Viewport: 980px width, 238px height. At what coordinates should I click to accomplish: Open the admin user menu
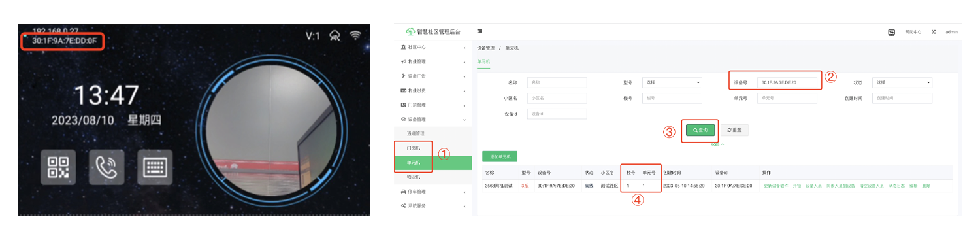coord(951,32)
